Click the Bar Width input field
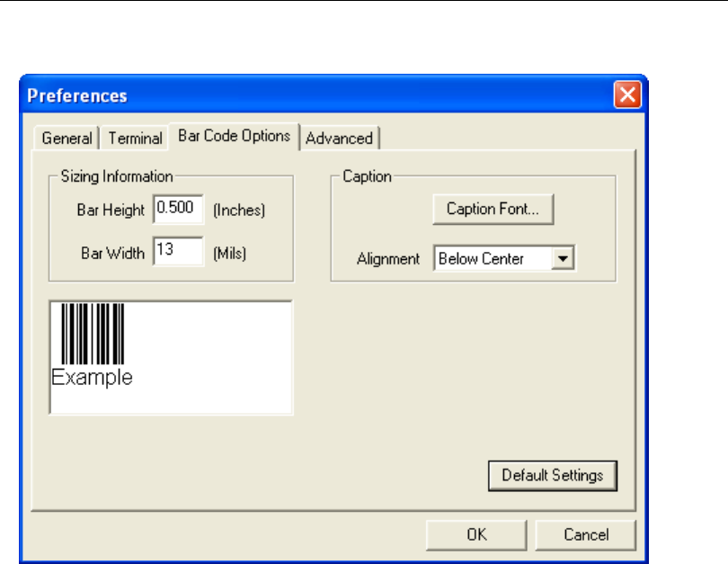Image resolution: width=728 pixels, height=564 pixels. point(178,251)
